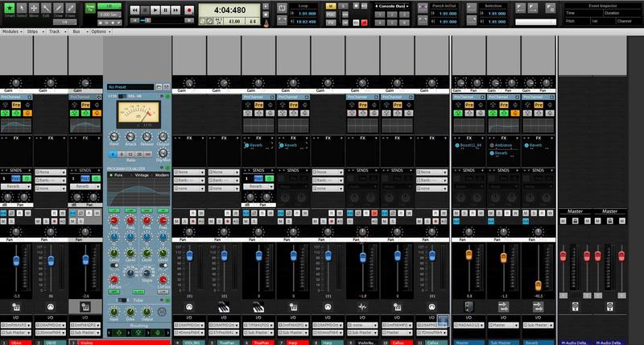Open Oboe track's Sub Master output dropdown
Viewport: 644px width, 345px height.
(15, 332)
